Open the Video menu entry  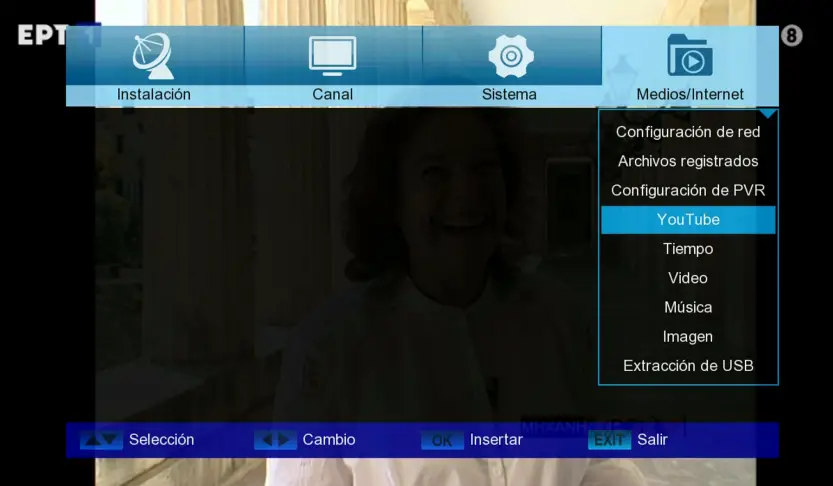[688, 278]
